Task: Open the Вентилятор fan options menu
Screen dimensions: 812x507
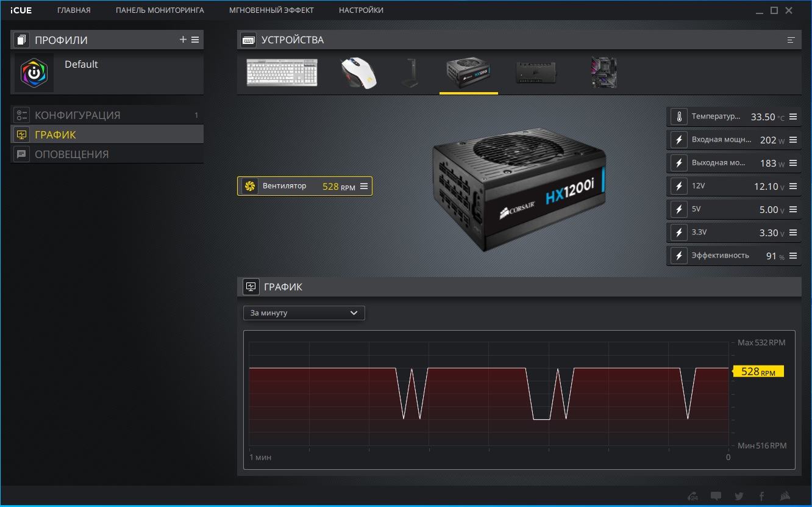Action: tap(364, 186)
